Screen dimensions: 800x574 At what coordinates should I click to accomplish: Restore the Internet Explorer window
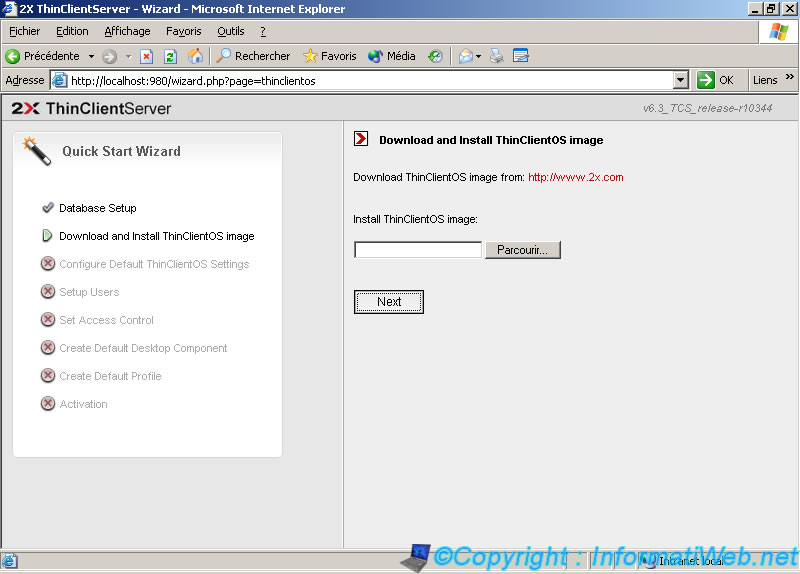pos(771,9)
